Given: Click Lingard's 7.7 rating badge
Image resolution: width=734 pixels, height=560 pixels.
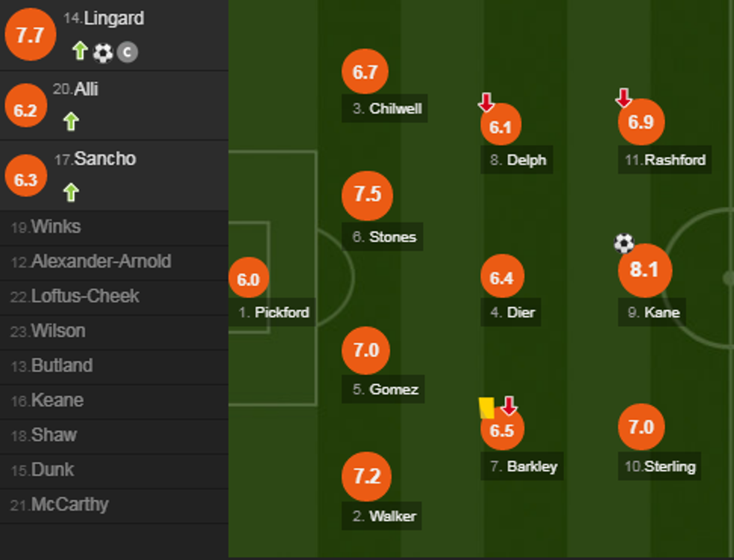Looking at the screenshot, I should point(30,35).
